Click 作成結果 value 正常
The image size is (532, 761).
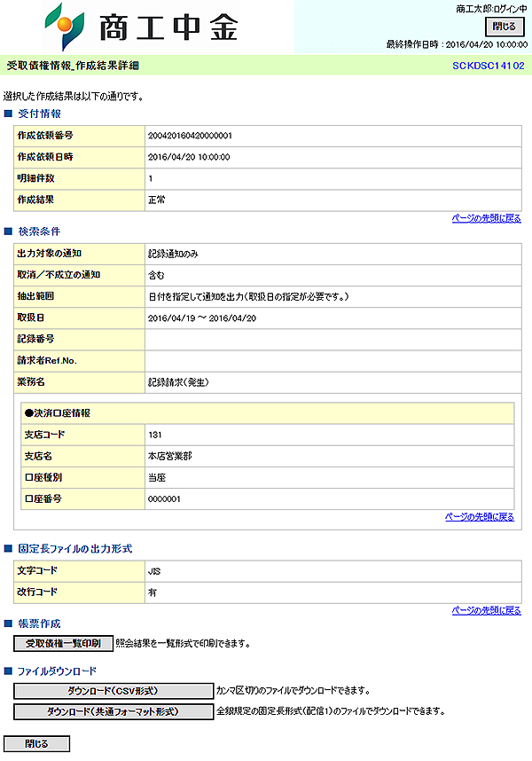157,200
